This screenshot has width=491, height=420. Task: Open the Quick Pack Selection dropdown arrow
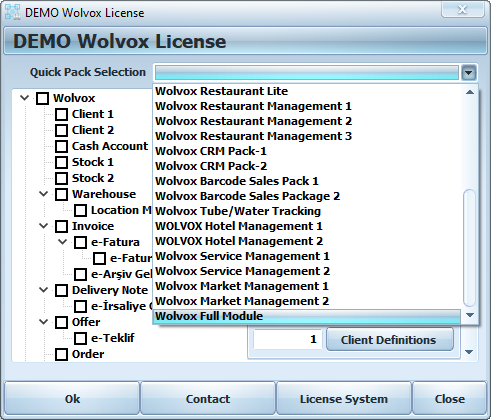click(x=469, y=72)
